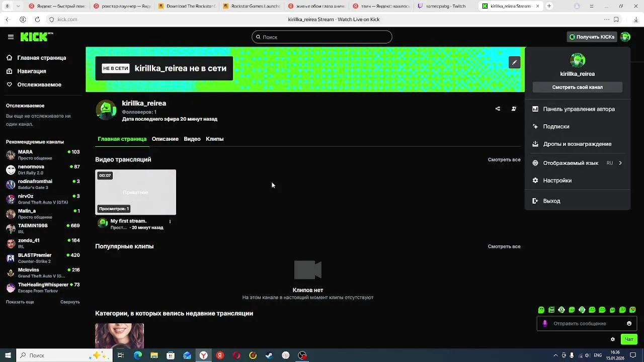Select the Главная страница channel tab
644x362 pixels.
point(122,139)
